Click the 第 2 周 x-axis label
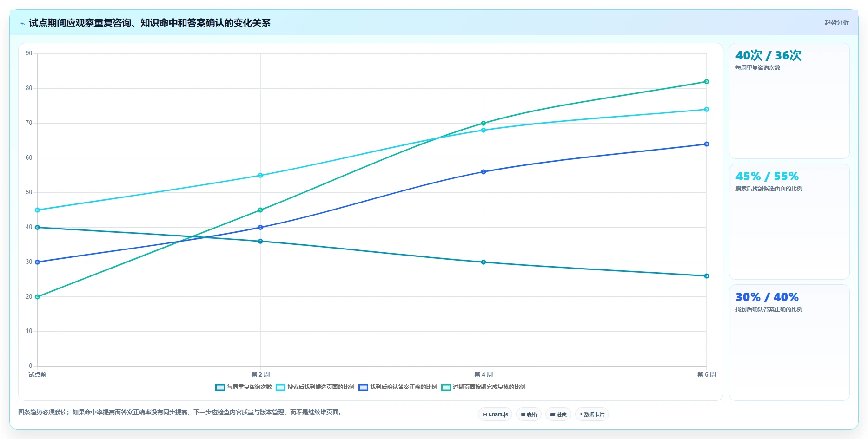Viewport: 868px width, 439px height. tap(260, 374)
